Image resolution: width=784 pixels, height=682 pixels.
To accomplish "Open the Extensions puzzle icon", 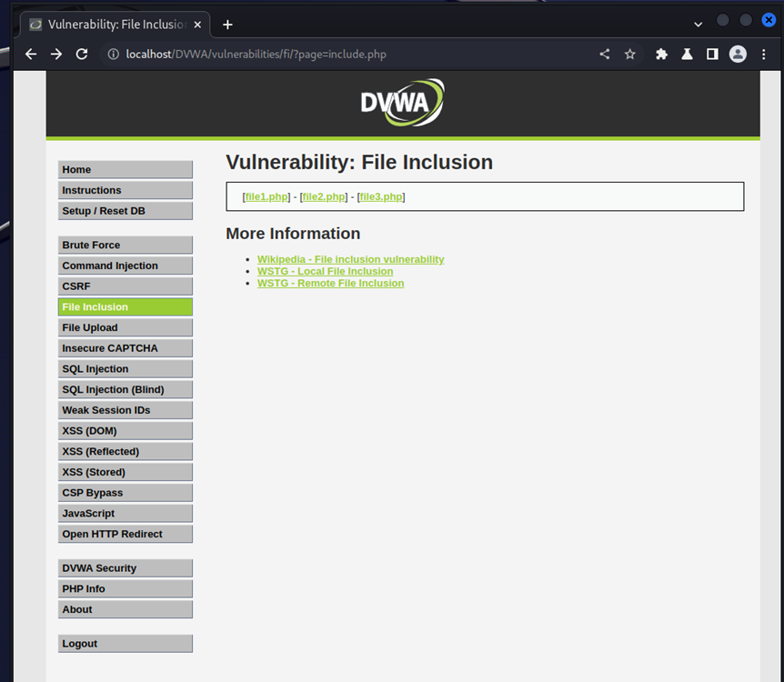I will click(x=661, y=54).
